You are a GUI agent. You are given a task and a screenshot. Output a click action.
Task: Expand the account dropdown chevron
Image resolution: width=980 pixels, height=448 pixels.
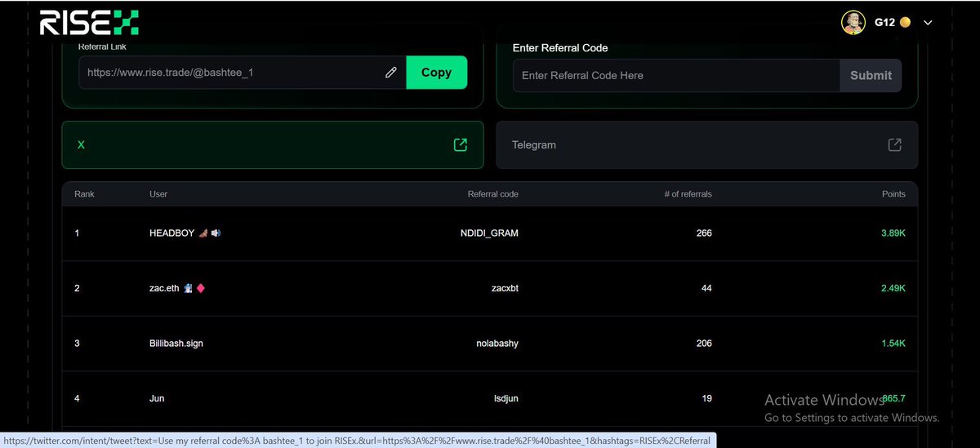point(928,23)
